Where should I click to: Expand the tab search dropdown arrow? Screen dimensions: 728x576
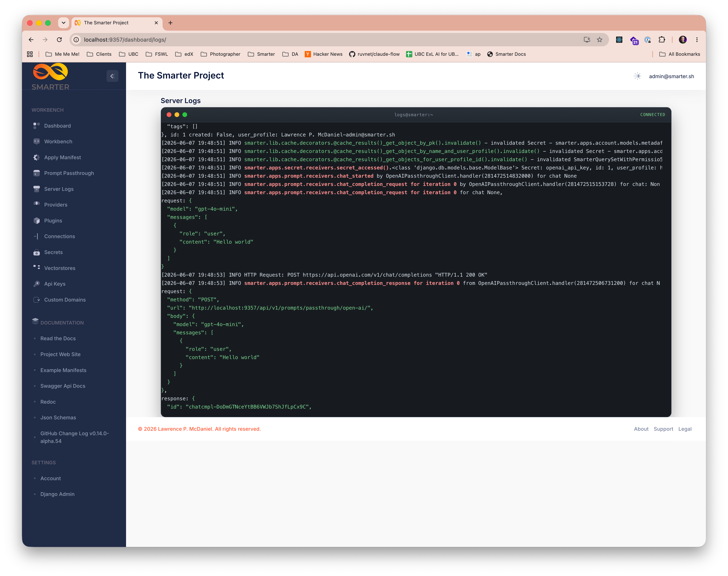pos(63,23)
